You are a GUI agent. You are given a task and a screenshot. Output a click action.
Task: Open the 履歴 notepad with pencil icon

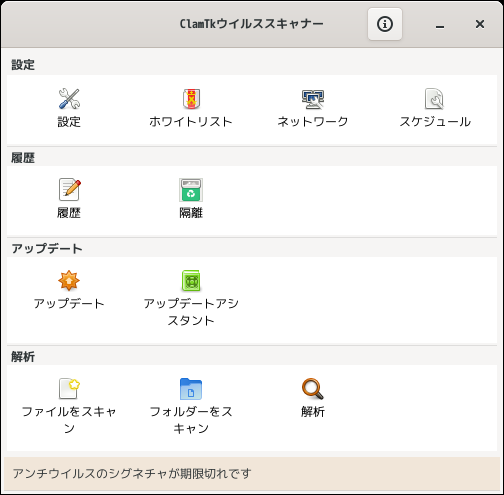tap(69, 189)
